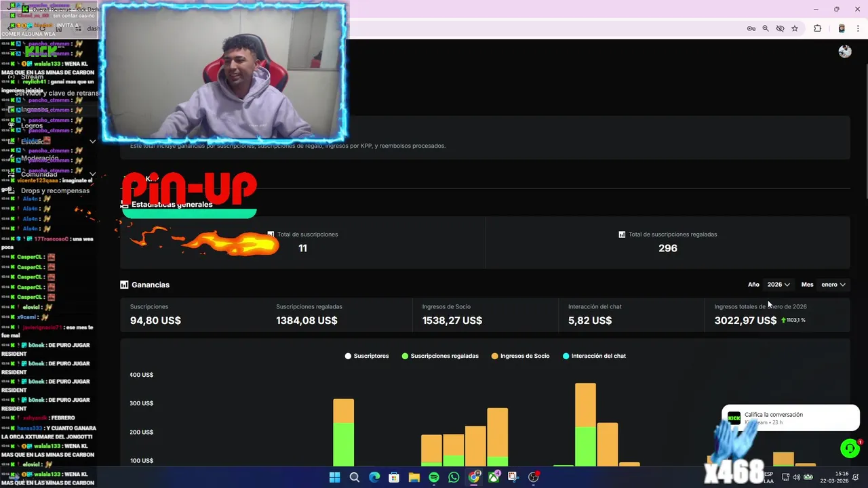Click the tallest bar in earnings chart
The height and width of the screenshot is (488, 868).
click(585, 424)
